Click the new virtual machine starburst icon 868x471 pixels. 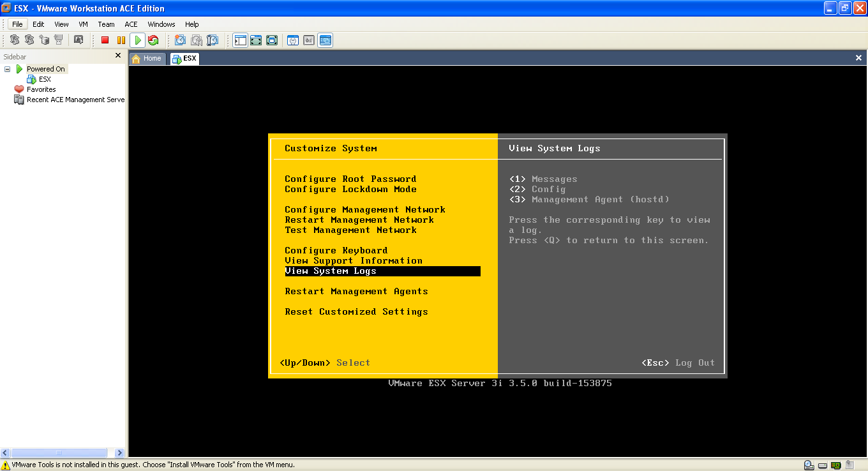[x=44, y=40]
